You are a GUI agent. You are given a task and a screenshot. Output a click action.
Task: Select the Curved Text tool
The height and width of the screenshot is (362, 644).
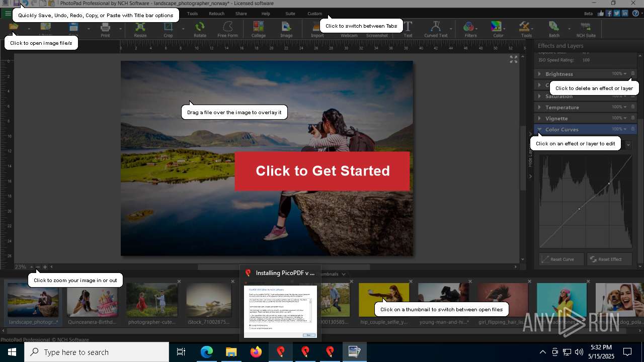pyautogui.click(x=436, y=29)
